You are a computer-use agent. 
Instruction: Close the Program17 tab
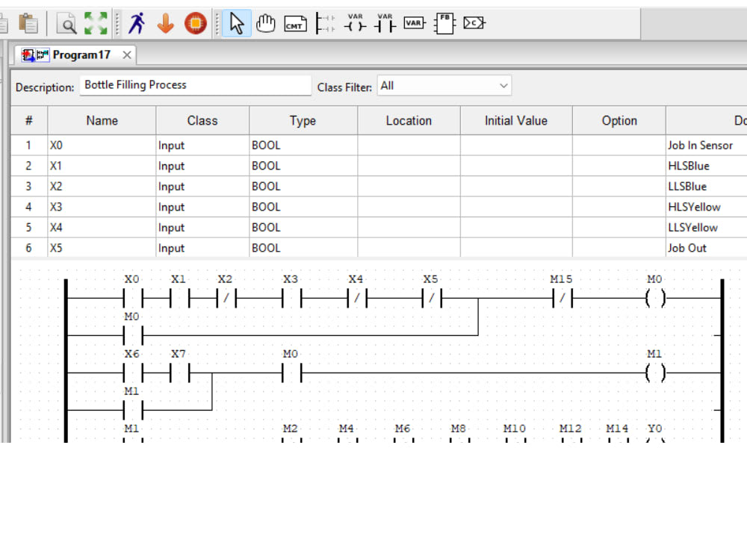(124, 55)
